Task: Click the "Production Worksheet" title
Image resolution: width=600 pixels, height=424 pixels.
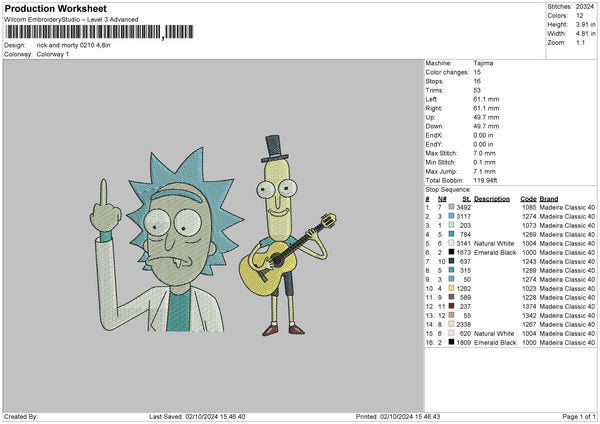Action: 55,8
